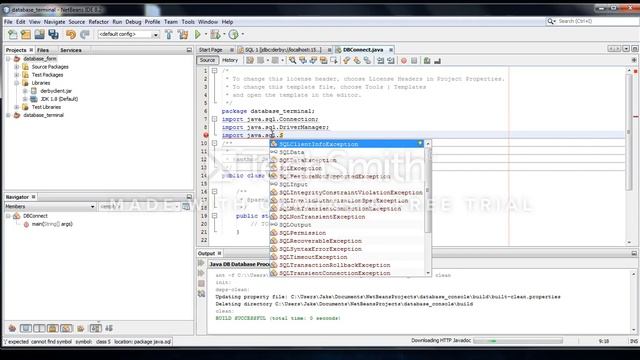Viewport: 640px width, 360px height.
Task: Click the Uncomment icon at toolbar end
Action: 437,60
